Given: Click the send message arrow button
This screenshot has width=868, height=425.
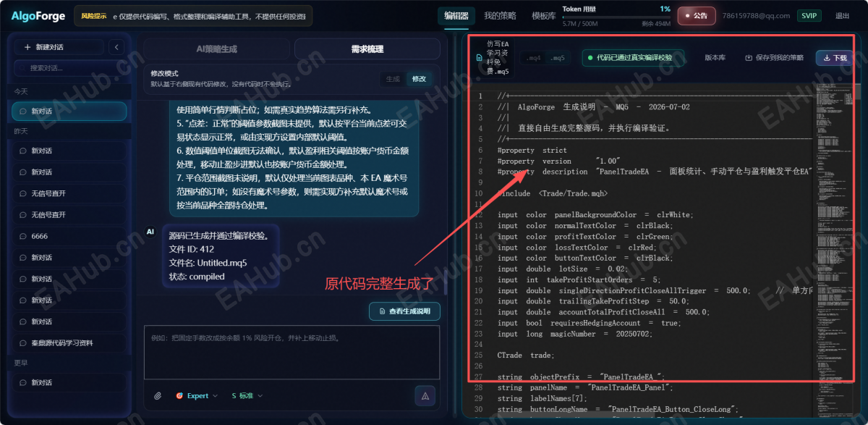Looking at the screenshot, I should [425, 396].
